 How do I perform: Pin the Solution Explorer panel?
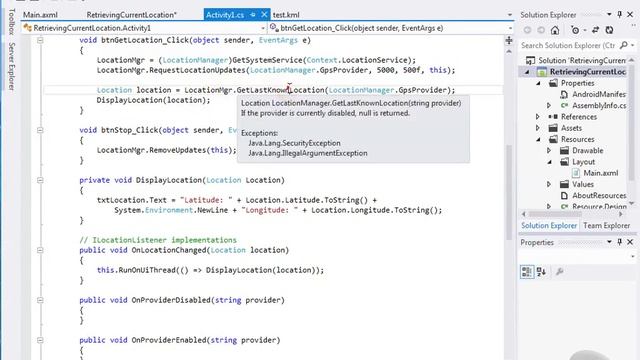coord(620,15)
